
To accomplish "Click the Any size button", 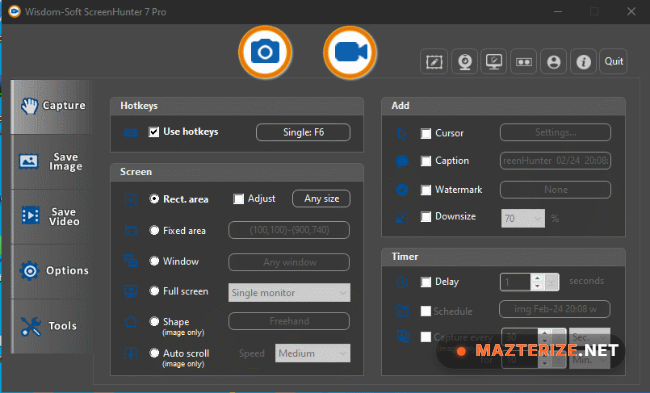I will (321, 199).
